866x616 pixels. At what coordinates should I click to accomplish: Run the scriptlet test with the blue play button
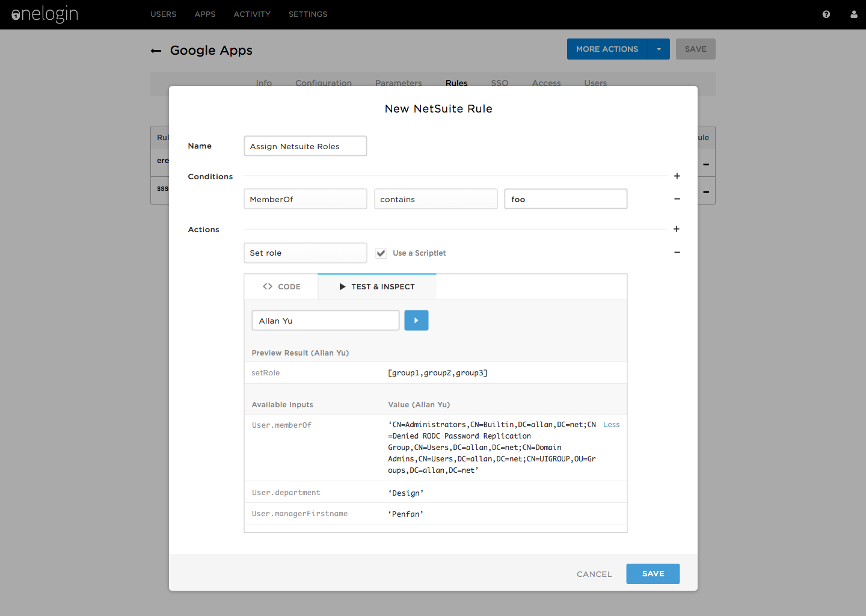pos(416,321)
